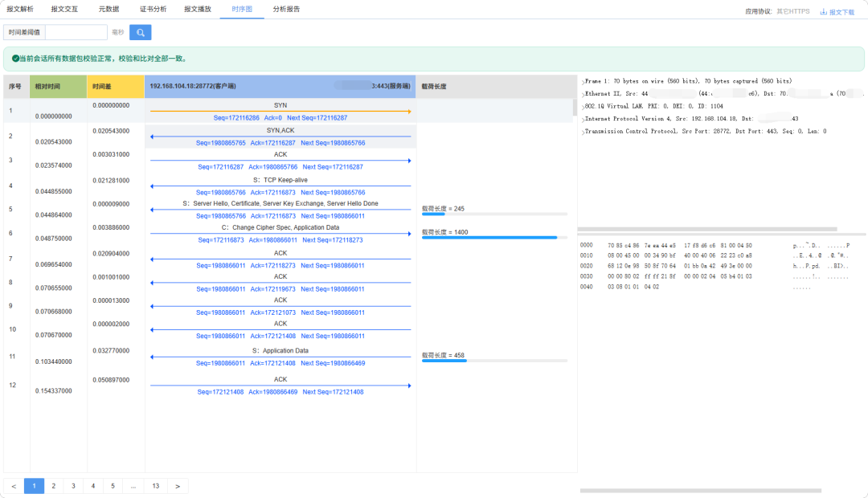Viewport: 868px width, 498px height.
Task: Select page 3 in pagination
Action: [x=73, y=487]
